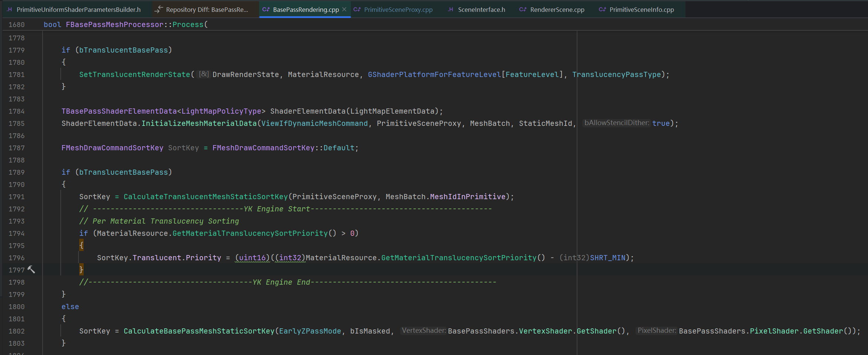This screenshot has width=868, height=355.
Task: Click the hammer quick-fix icon on line 1797
Action: (31, 270)
